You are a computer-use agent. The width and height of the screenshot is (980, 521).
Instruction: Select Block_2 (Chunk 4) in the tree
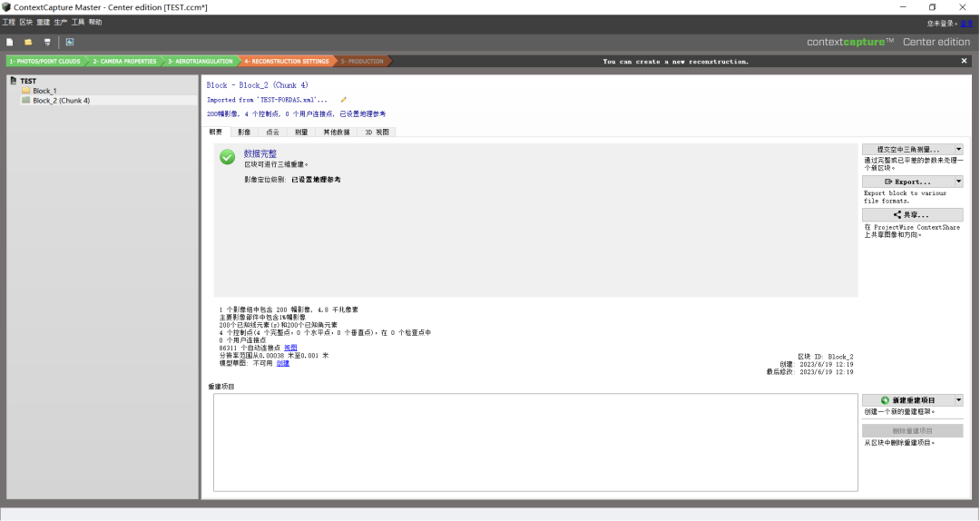[x=62, y=100]
